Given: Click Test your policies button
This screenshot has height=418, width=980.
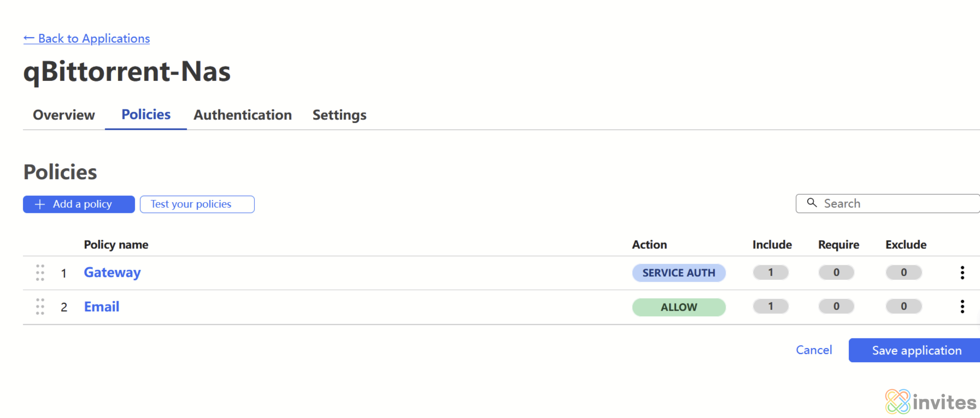Looking at the screenshot, I should (x=197, y=204).
